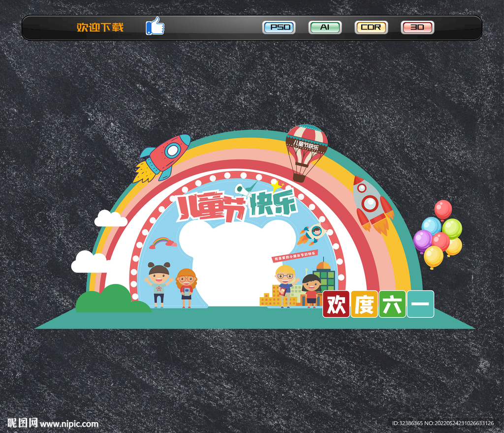The image size is (504, 433).
Task: Click the orange 欢迎下载 text
Action: click(100, 27)
